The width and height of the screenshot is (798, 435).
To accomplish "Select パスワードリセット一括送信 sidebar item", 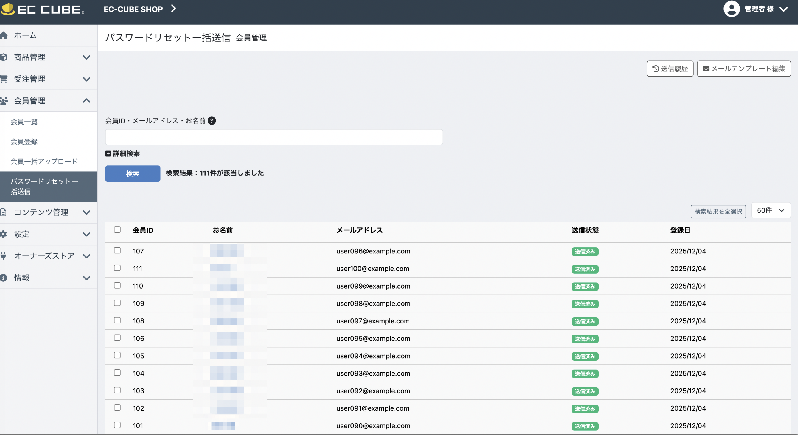I will [48, 186].
